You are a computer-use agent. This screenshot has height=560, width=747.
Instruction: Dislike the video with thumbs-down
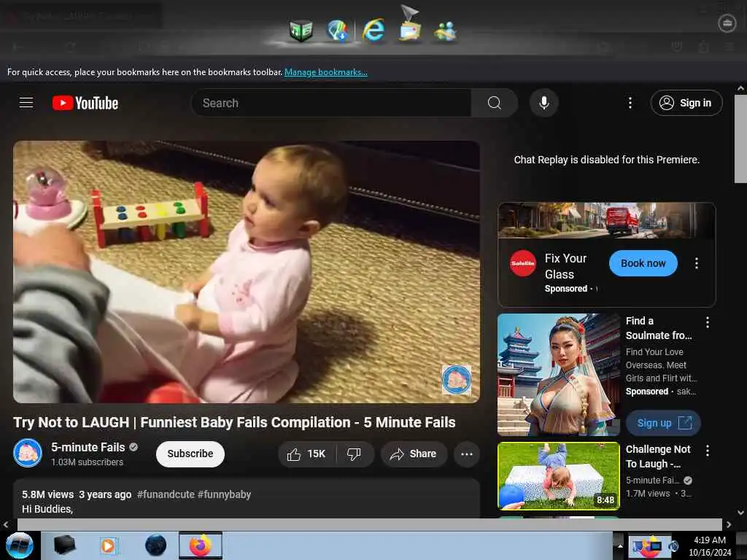click(x=354, y=454)
